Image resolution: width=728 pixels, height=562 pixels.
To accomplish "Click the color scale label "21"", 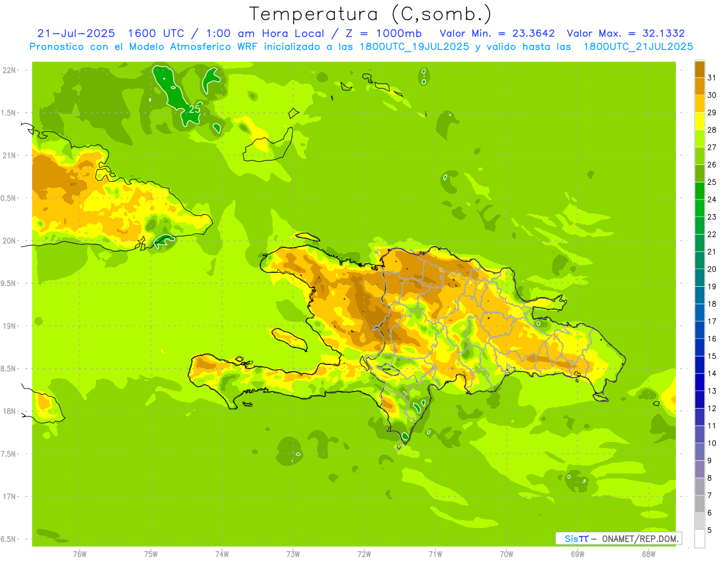I will tap(712, 252).
